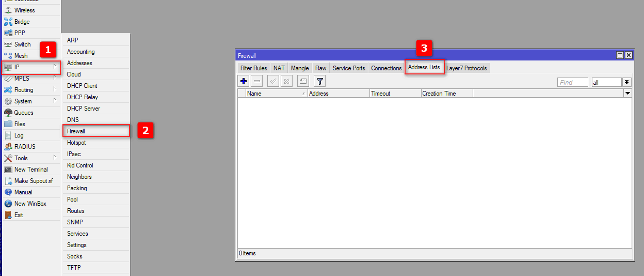Expand the 'all' filter dropdown
Image resolution: width=644 pixels, height=276 pixels.
(x=626, y=82)
